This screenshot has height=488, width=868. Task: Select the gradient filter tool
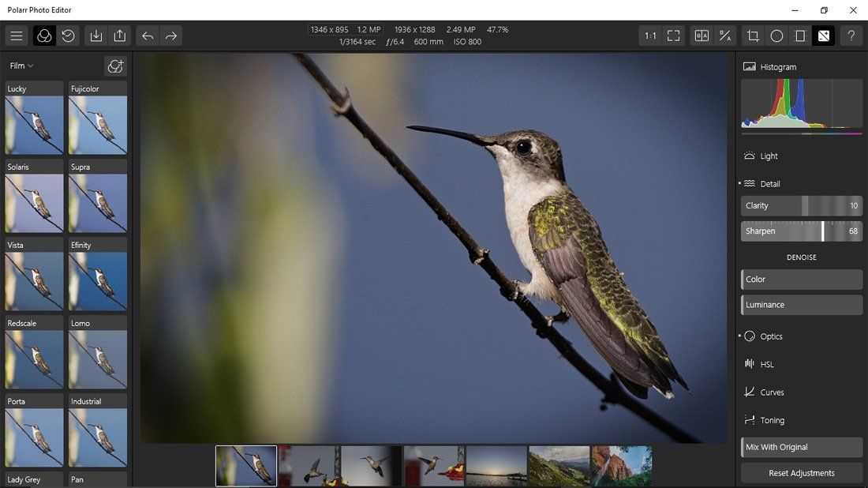800,36
